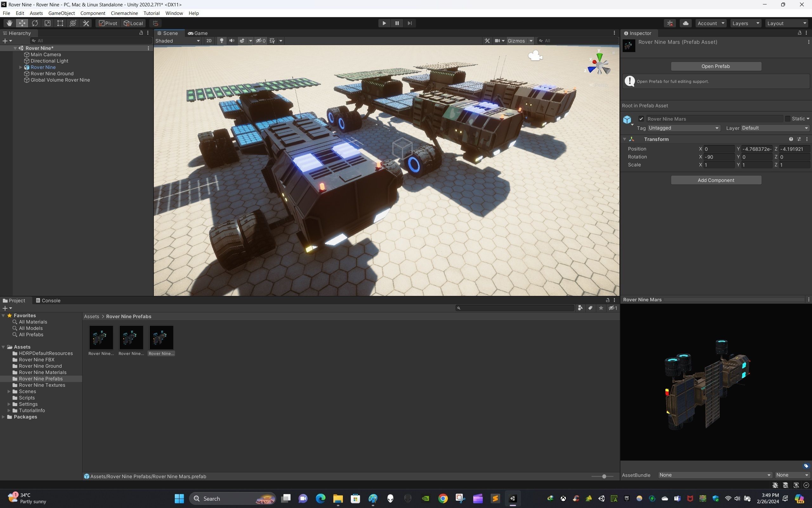Toggle scene audio
The image size is (812, 508).
tap(232, 41)
